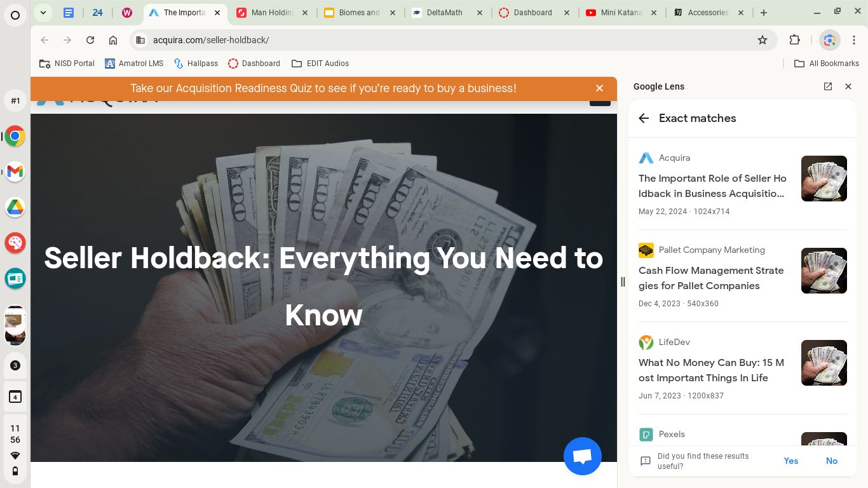Open the Chrome three-dot menu
The image size is (868, 488).
854,40
